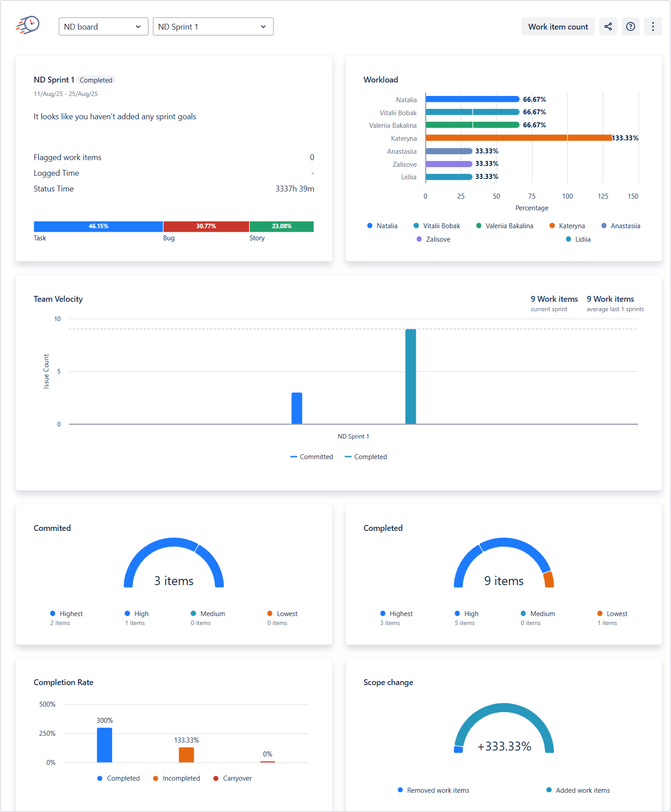The image size is (671, 812).
Task: Open the three-dot more options menu
Action: point(652,27)
